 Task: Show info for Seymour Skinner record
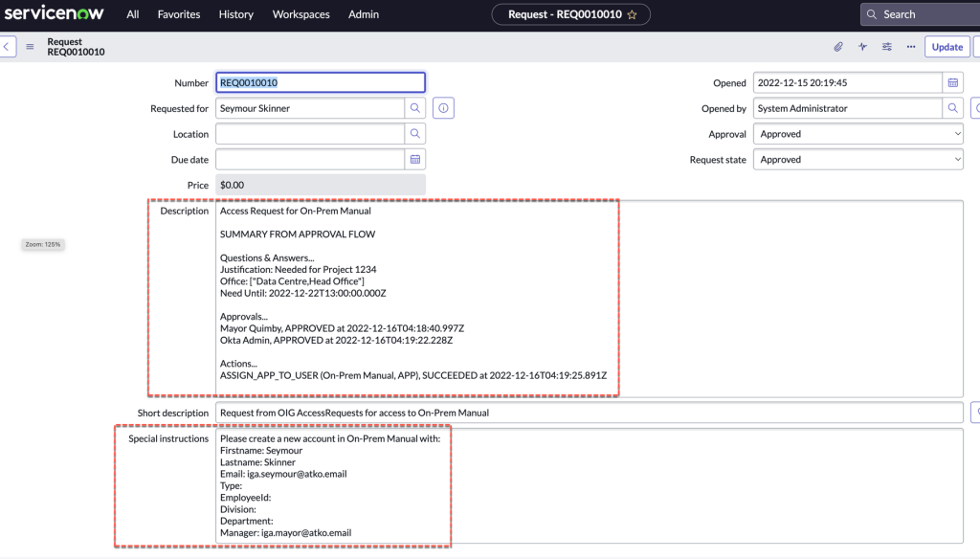pyautogui.click(x=443, y=108)
